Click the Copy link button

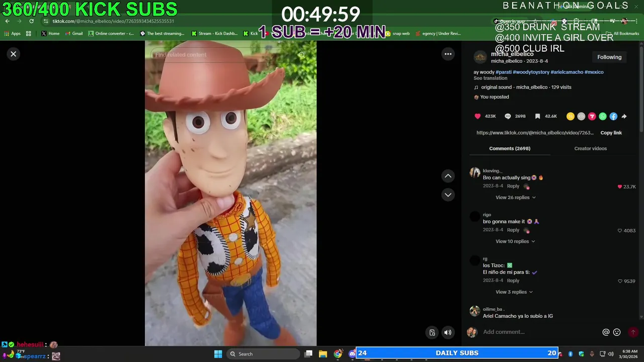[611, 133]
